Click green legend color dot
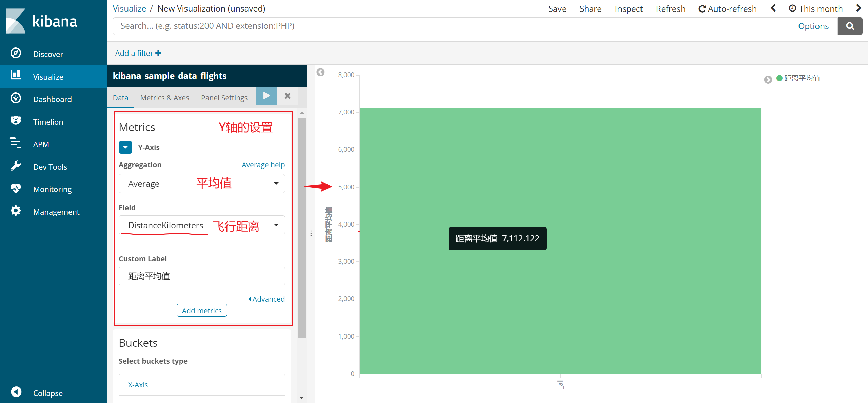The height and width of the screenshot is (403, 868). (779, 78)
